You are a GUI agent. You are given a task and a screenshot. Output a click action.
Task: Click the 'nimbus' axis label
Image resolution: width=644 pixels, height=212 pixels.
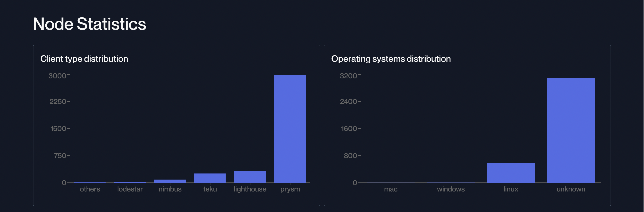[170, 189]
